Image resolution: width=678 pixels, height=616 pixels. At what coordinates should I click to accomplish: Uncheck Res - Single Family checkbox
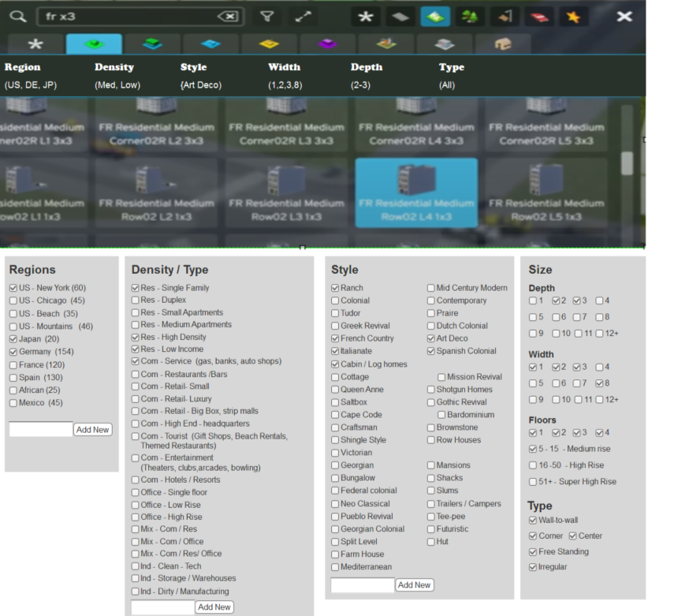point(136,288)
